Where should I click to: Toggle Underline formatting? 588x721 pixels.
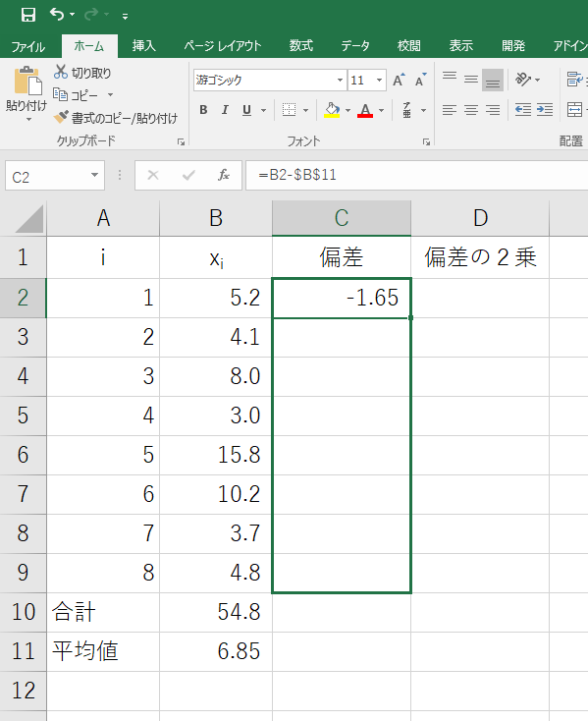[x=247, y=110]
